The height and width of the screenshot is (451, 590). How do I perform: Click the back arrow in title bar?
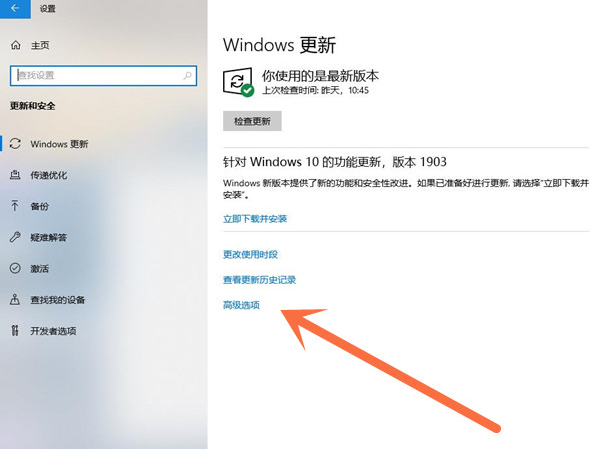(15, 9)
